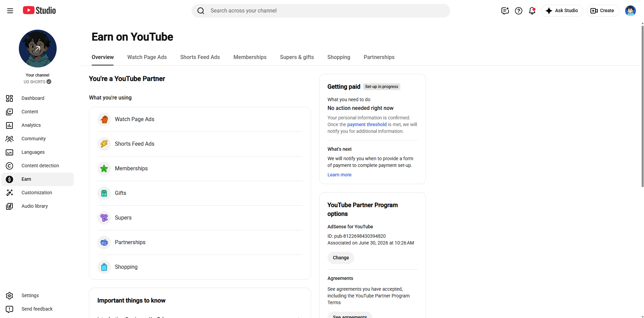644x318 pixels.
Task: Click the Audio library icon
Action: 9,206
